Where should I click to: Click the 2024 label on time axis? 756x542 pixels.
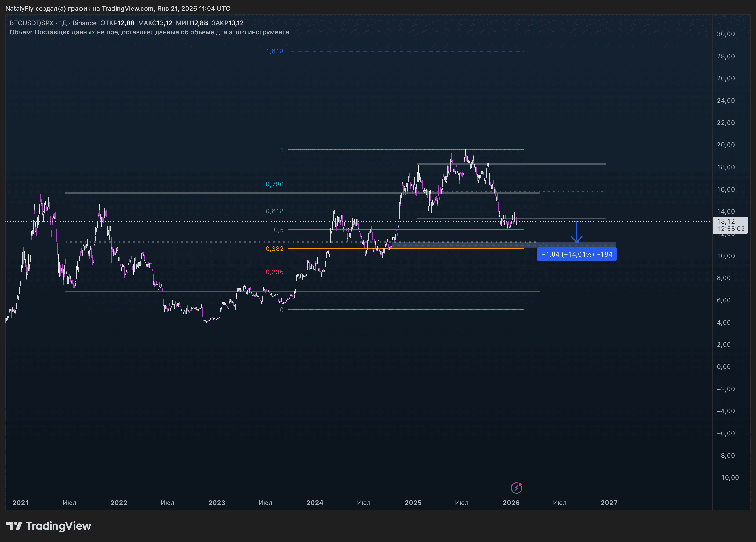315,503
